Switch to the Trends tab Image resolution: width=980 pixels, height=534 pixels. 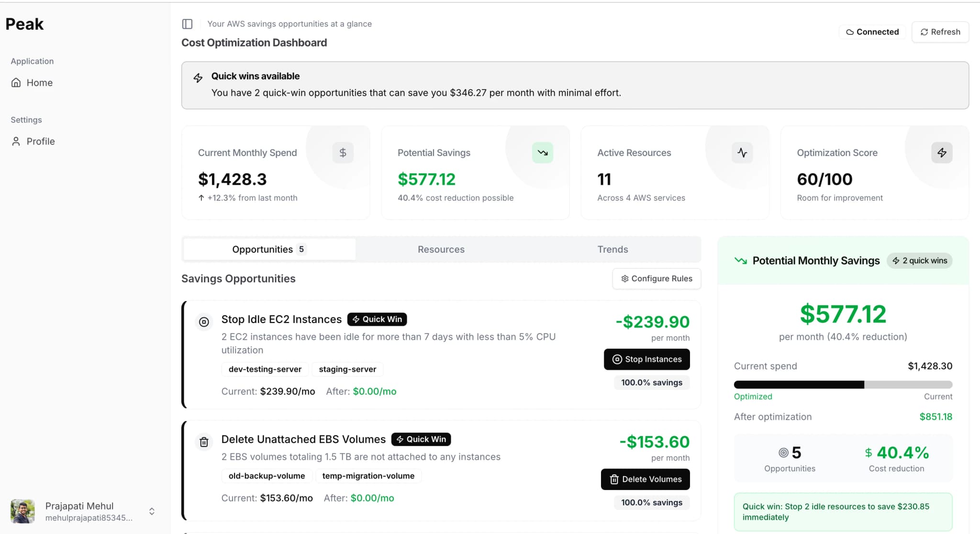point(612,249)
